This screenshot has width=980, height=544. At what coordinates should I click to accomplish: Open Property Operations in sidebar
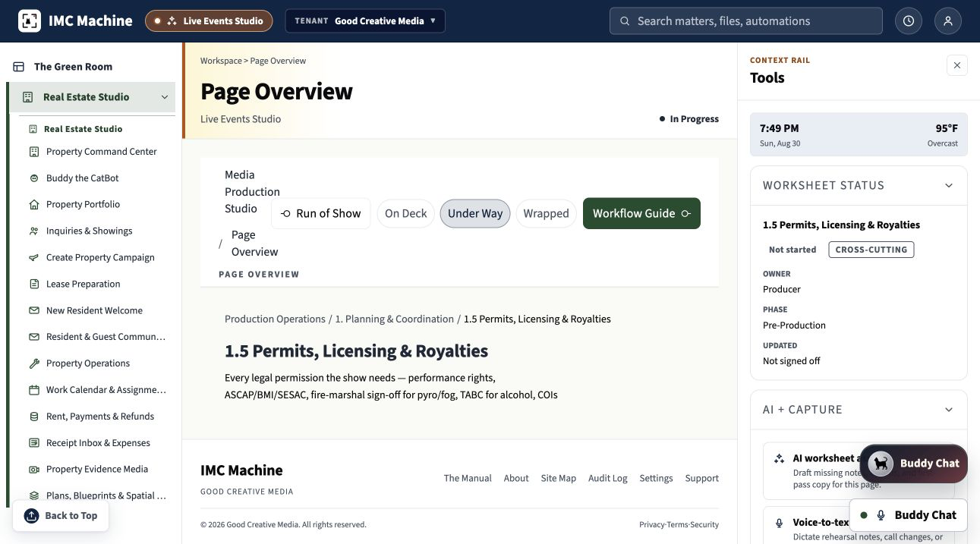(88, 363)
